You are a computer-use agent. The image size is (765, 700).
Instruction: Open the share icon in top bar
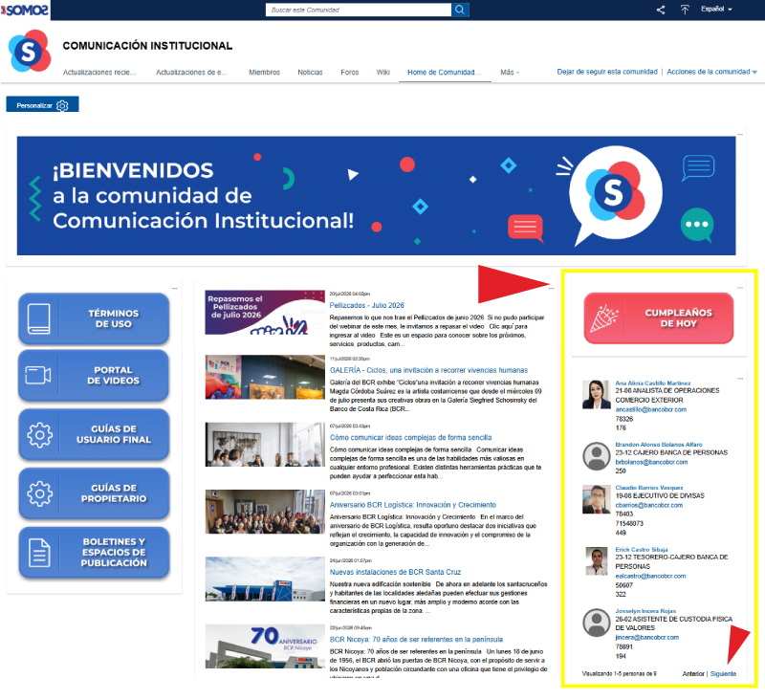coord(661,10)
